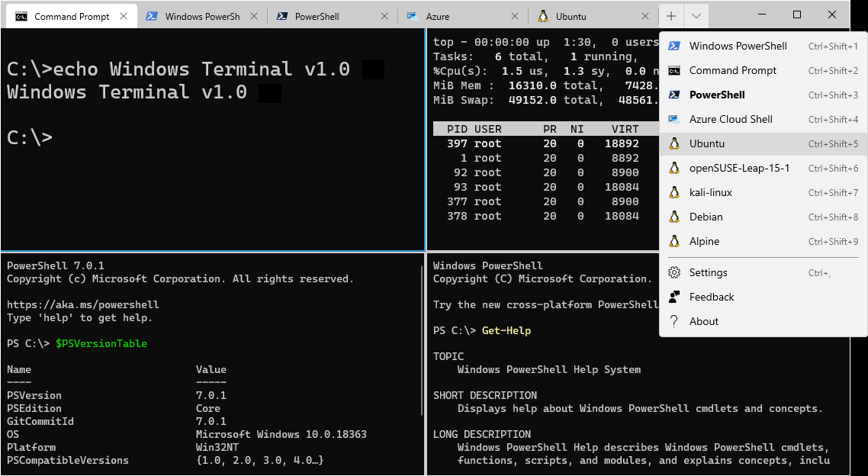Open Settings via the gear icon

[x=674, y=272]
